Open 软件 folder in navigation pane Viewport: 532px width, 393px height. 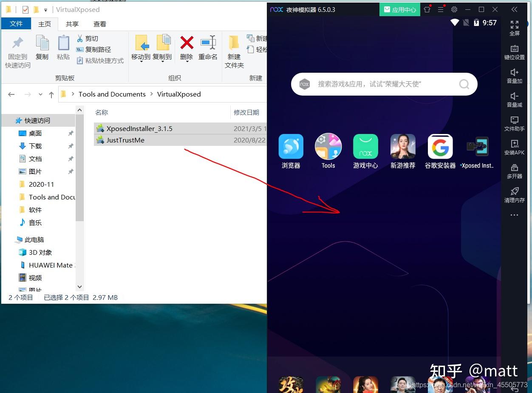(35, 210)
